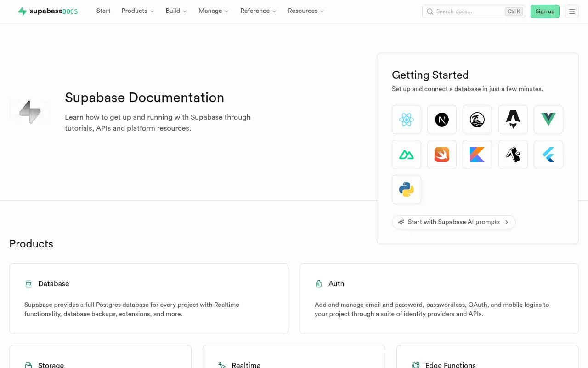Click the Supabase Documentation heading

pyautogui.click(x=145, y=98)
